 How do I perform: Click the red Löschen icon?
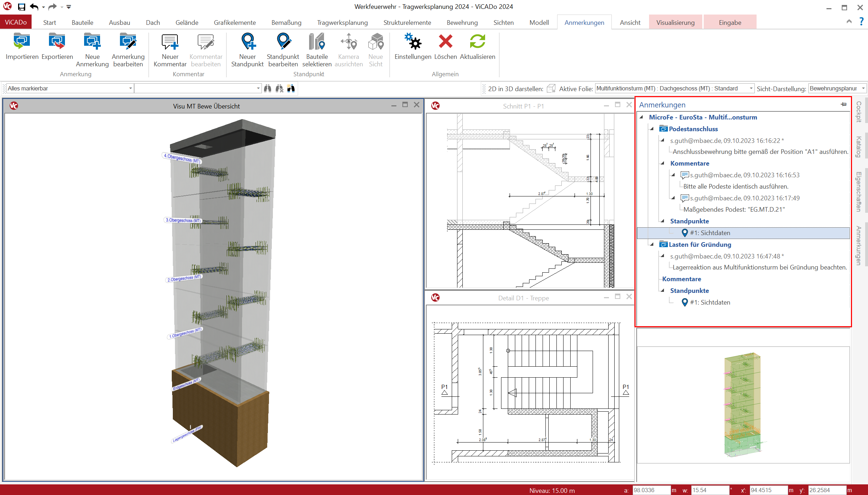[x=445, y=41]
